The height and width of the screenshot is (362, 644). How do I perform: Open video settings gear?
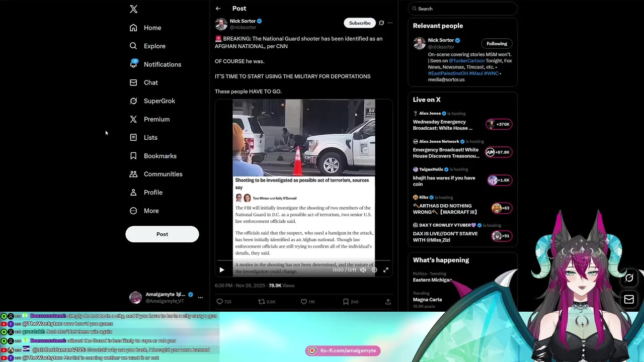coord(374,270)
